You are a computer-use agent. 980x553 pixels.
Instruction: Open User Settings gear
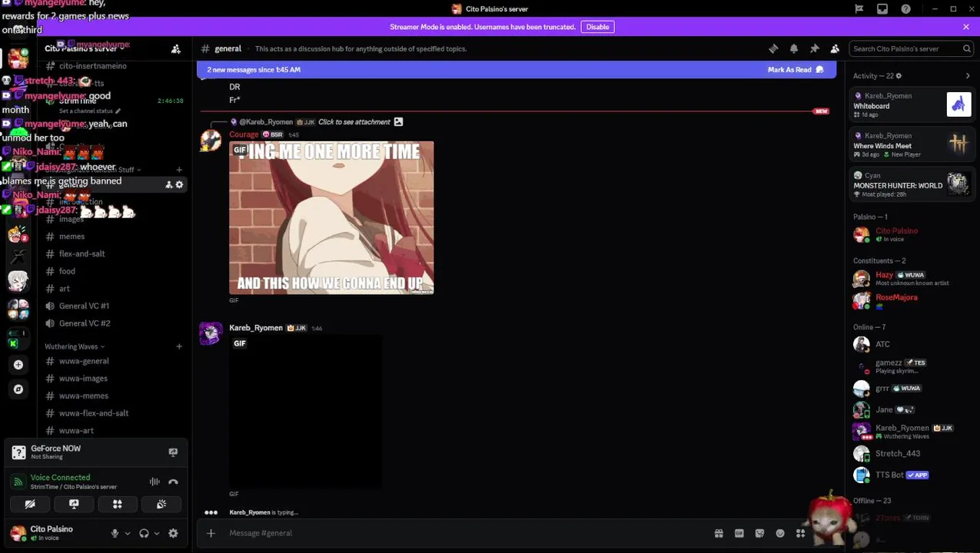(173, 533)
